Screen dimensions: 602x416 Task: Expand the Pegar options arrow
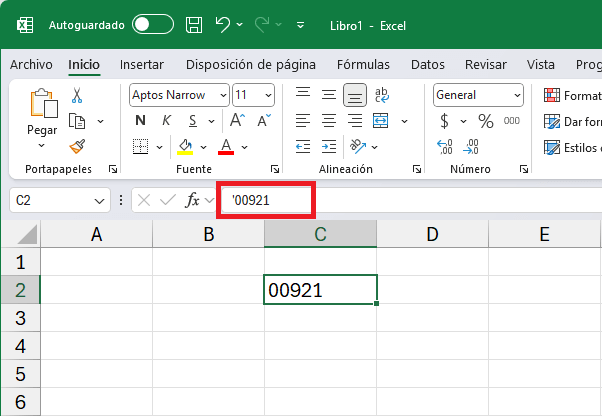tap(41, 146)
